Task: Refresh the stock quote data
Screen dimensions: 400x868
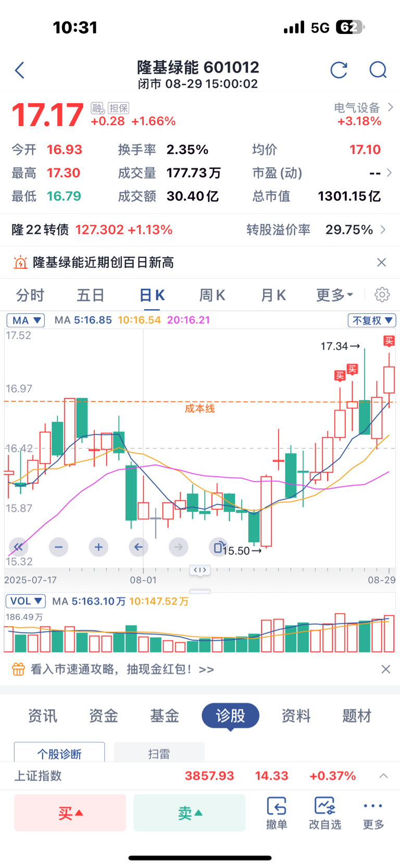Action: point(339,70)
